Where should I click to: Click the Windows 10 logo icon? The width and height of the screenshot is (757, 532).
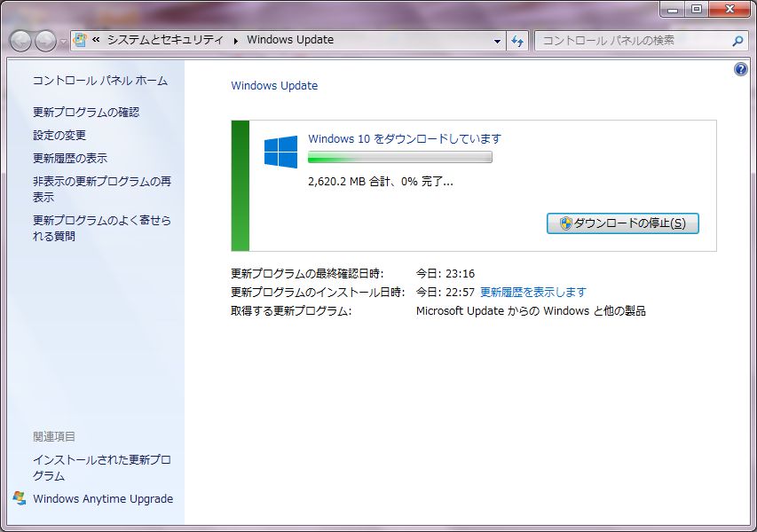point(281,152)
